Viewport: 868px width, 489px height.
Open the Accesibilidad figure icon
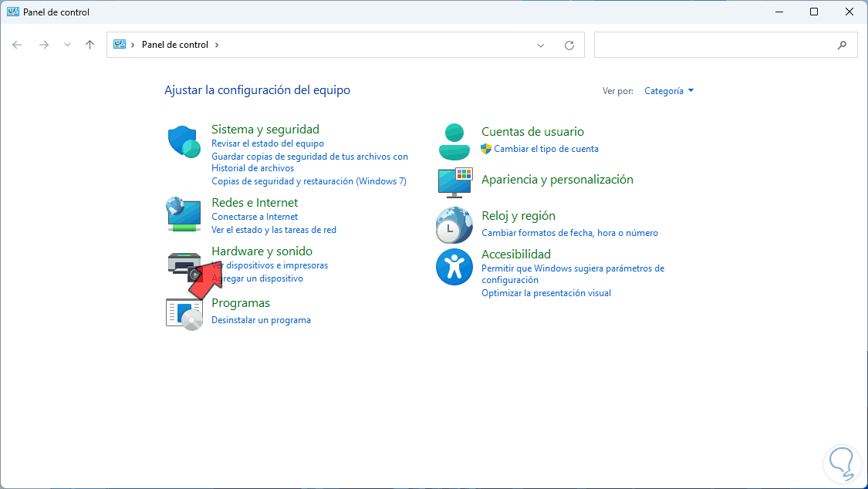[x=454, y=267]
